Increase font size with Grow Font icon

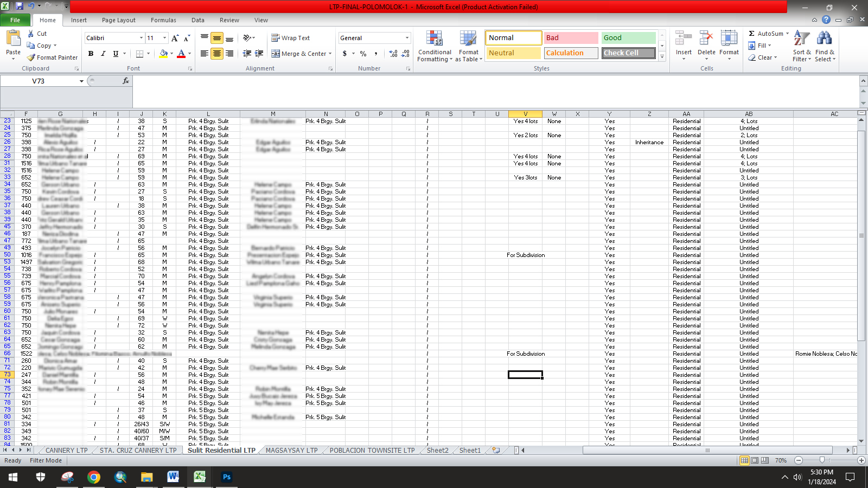coord(175,38)
